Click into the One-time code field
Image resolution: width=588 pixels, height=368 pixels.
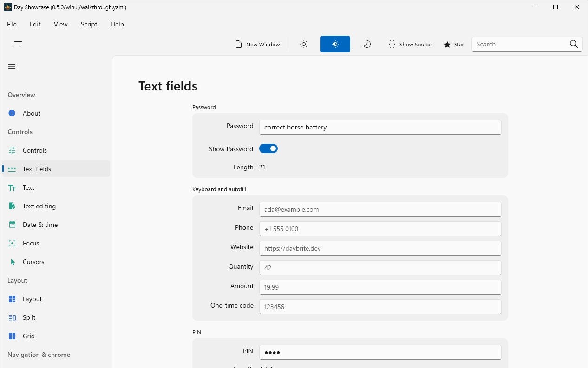click(x=380, y=307)
